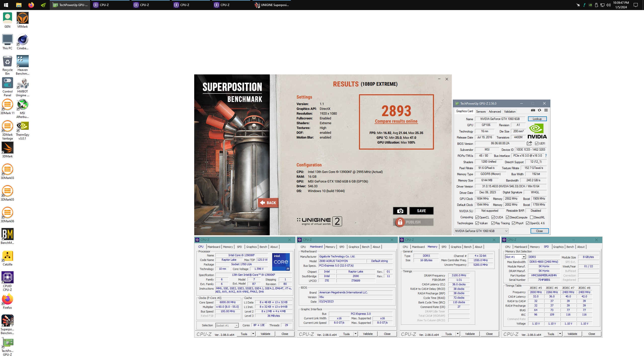This screenshot has height=362, width=644.
Task: Open Graphics tab in CPU-Z Mainboard window
Action: coord(354,247)
